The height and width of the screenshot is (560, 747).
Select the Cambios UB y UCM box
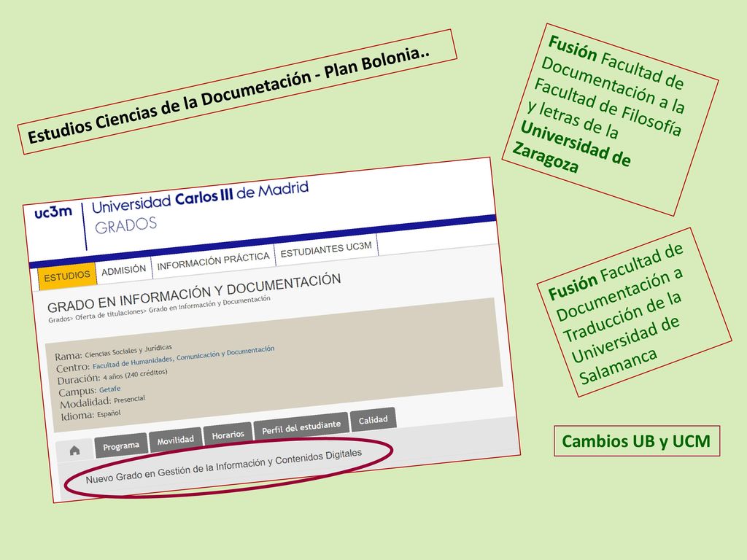[x=636, y=441]
